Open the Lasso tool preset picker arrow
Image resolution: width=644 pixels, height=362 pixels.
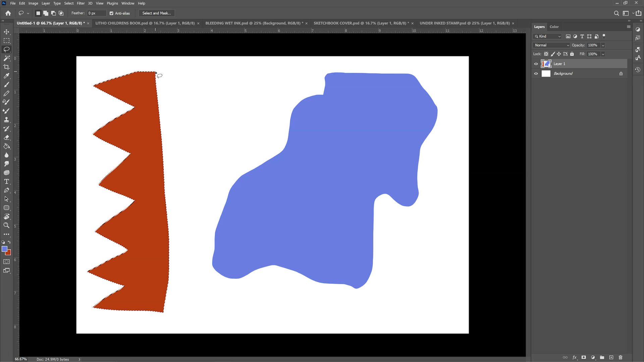(28, 13)
